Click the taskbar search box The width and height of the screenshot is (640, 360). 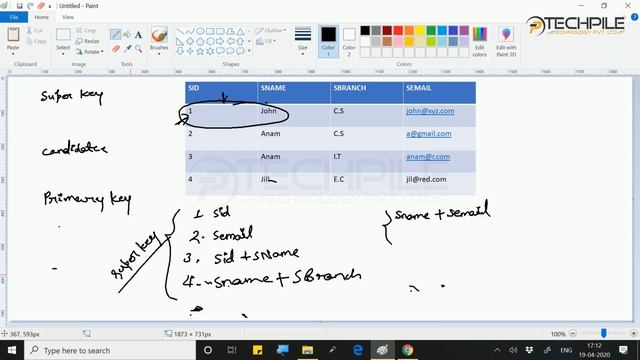pos(110,350)
